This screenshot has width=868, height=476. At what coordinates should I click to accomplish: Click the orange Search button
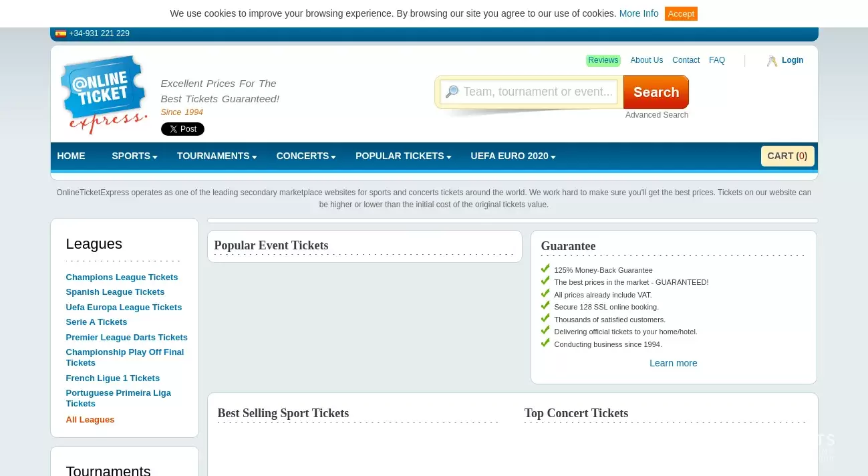pyautogui.click(x=656, y=92)
